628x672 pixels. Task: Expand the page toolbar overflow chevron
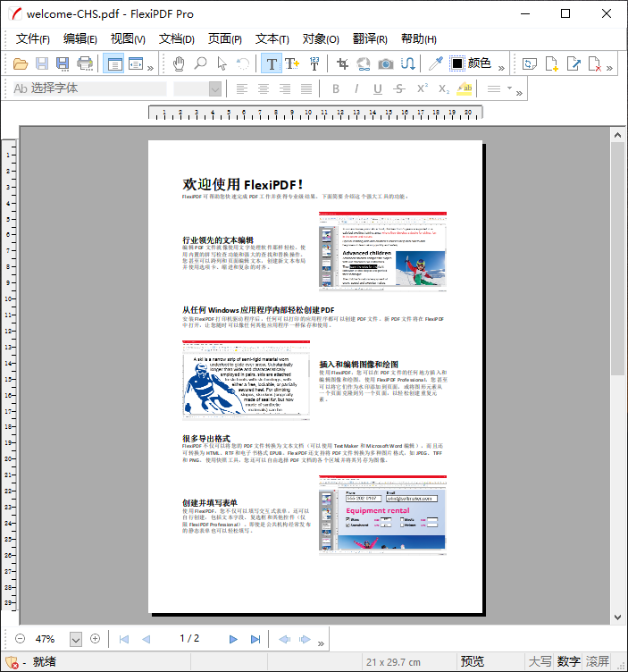(x=609, y=68)
